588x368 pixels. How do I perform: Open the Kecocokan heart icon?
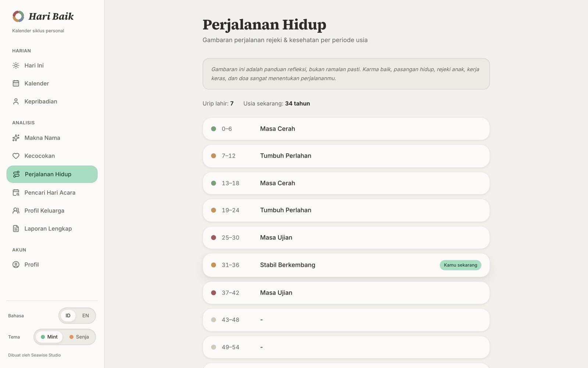16,156
